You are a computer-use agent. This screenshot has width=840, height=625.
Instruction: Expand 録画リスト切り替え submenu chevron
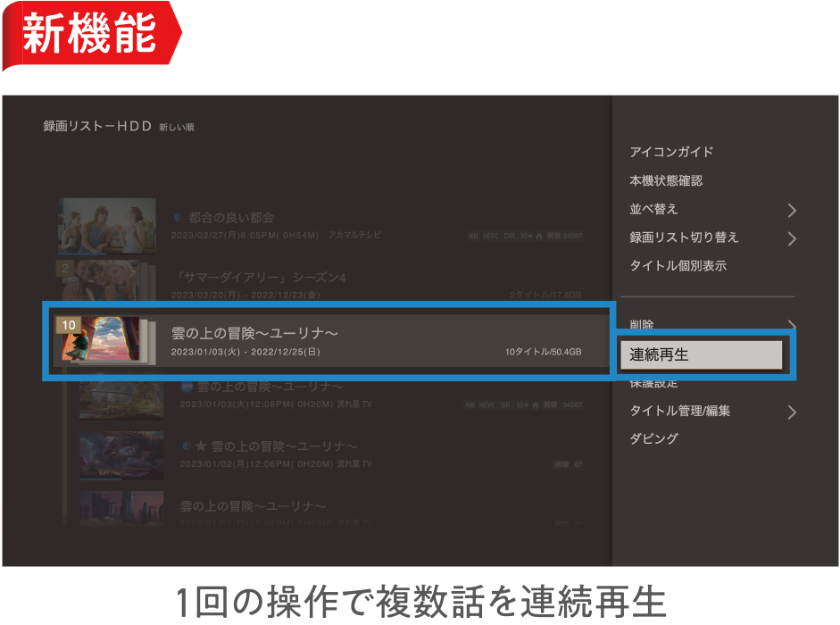pos(791,238)
